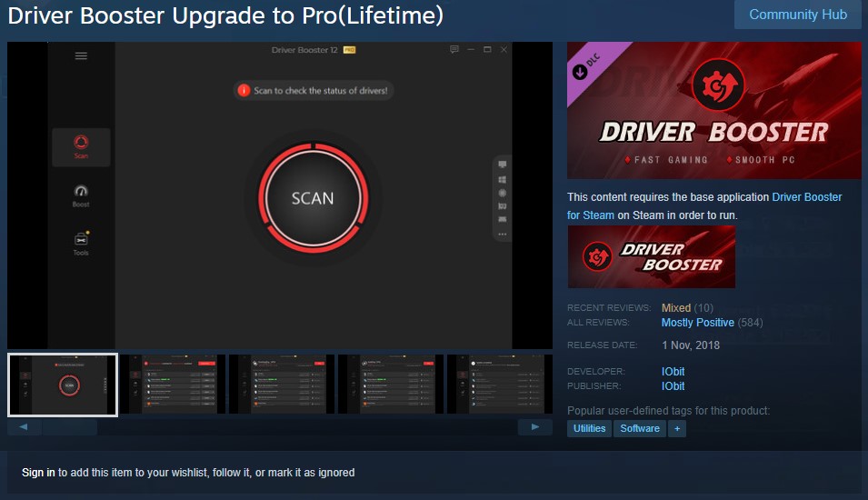Click the Driver Booster base app banner
868x500 pixels.
tap(652, 257)
